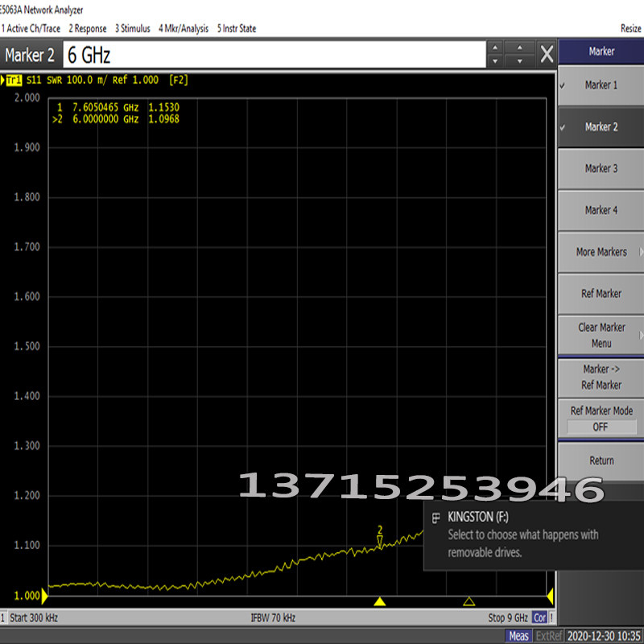Click the down arrow of the first stepper

pyautogui.click(x=495, y=61)
